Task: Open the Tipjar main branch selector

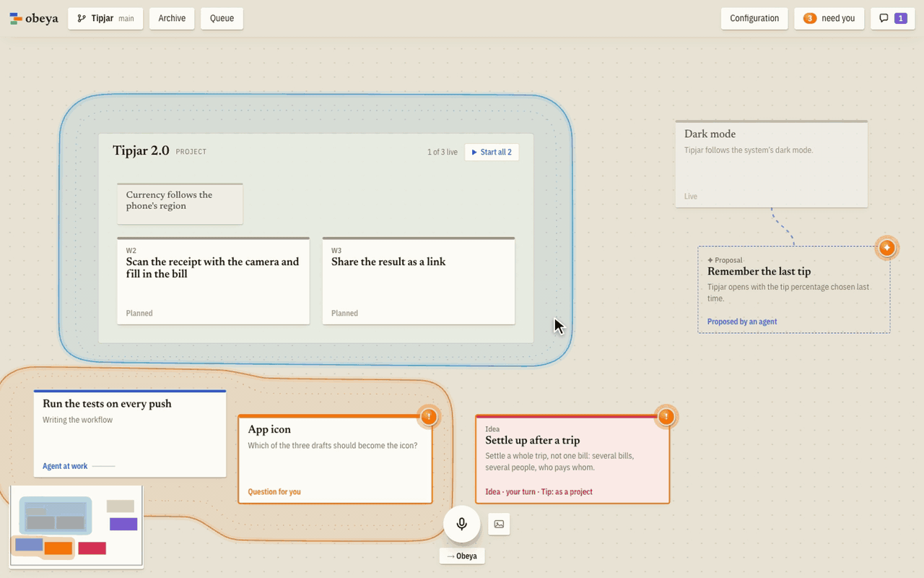Action: tap(105, 18)
